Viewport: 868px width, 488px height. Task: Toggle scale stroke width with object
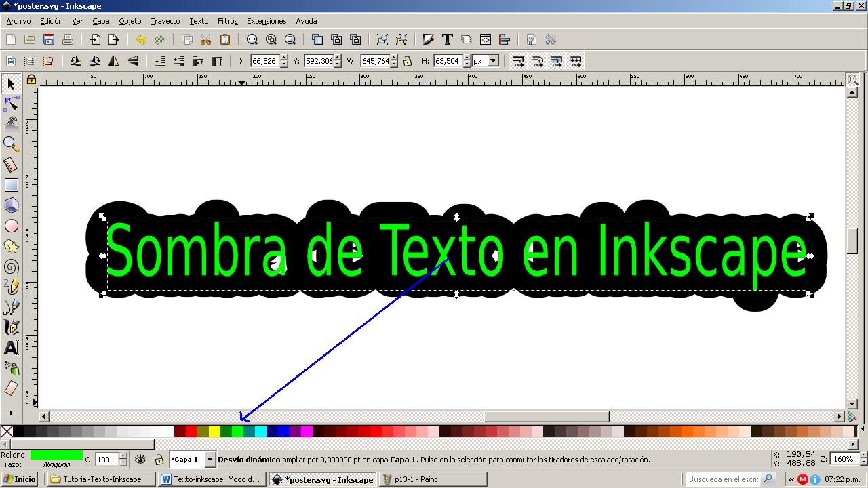[x=519, y=61]
